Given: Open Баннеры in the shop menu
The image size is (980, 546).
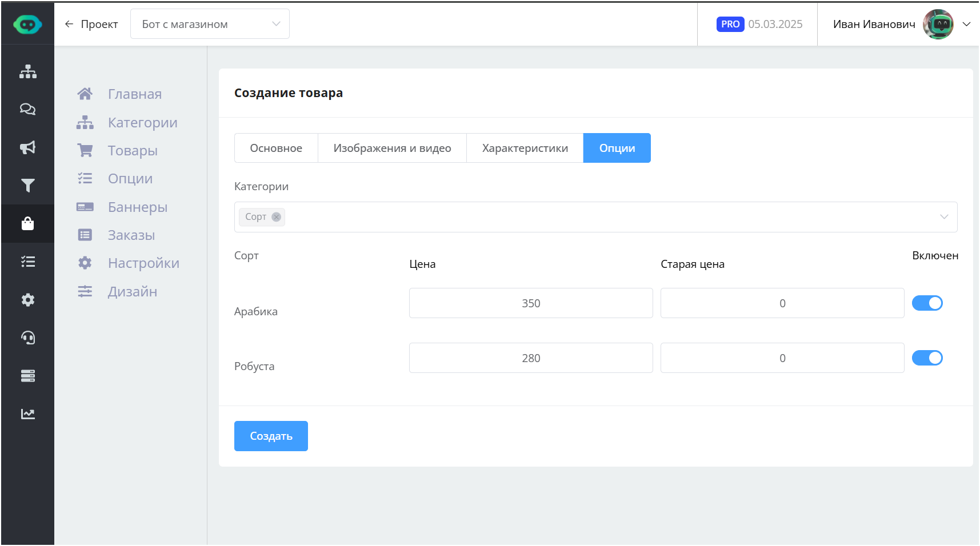Looking at the screenshot, I should pos(137,207).
